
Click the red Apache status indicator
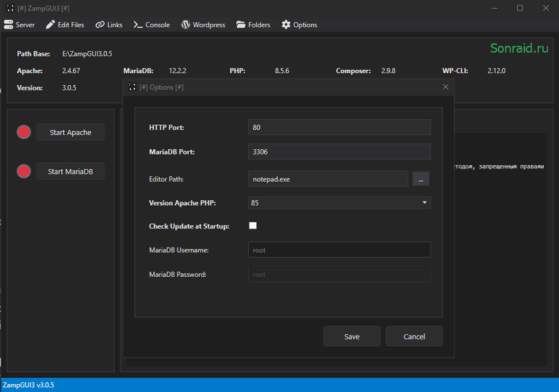click(x=24, y=132)
